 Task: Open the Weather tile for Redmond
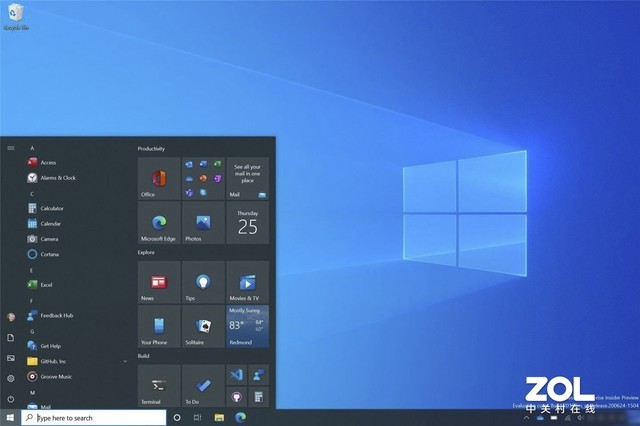tap(247, 326)
